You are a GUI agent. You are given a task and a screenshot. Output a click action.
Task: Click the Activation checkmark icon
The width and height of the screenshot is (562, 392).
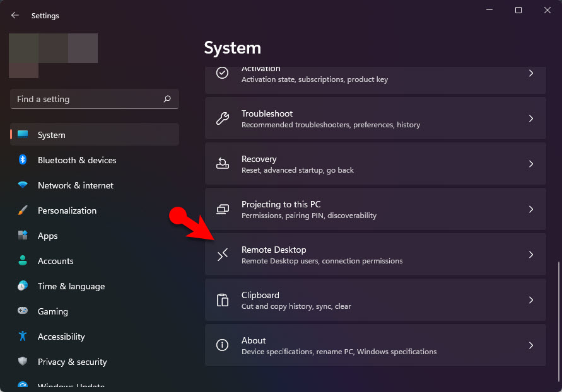[222, 73]
